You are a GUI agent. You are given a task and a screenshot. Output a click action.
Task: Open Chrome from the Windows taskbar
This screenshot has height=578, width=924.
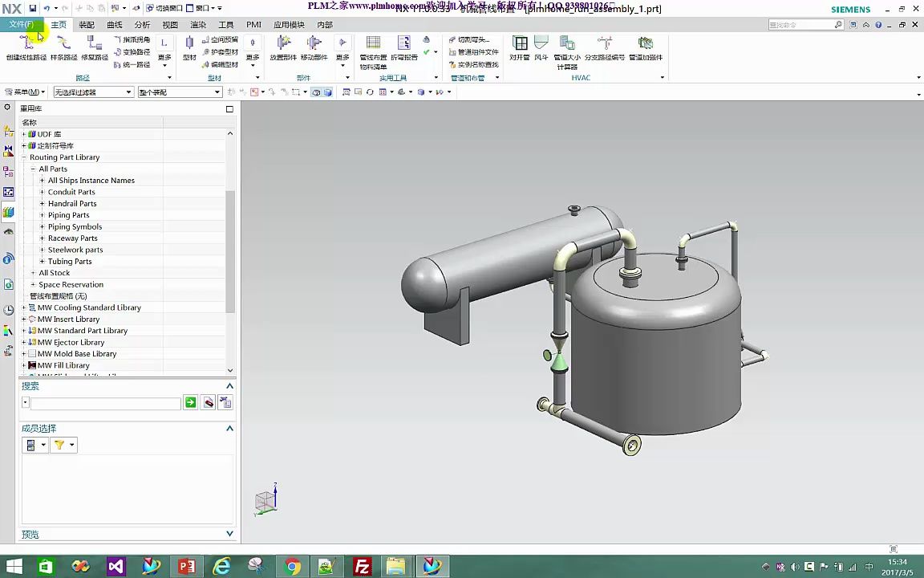tap(293, 567)
